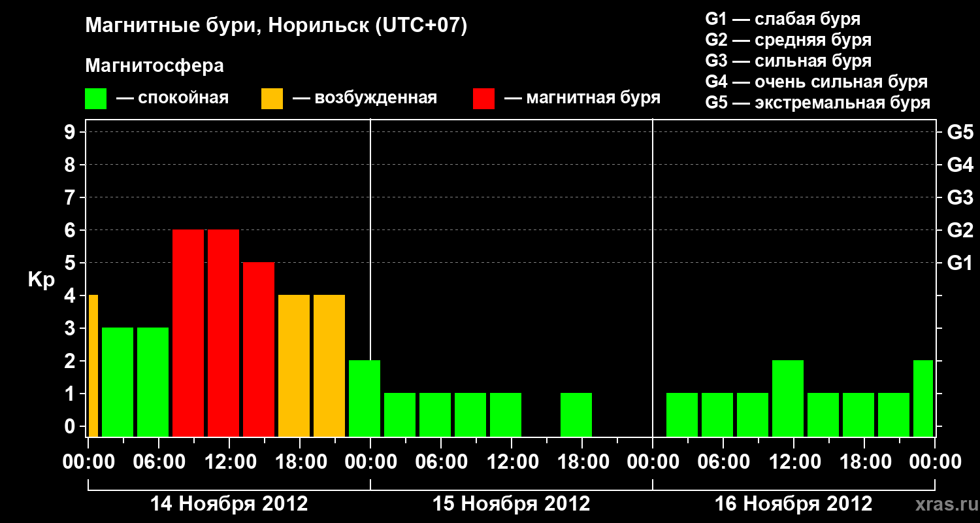
Task: Click the 'G1 — слабая буря' line
Action: pyautogui.click(x=783, y=19)
